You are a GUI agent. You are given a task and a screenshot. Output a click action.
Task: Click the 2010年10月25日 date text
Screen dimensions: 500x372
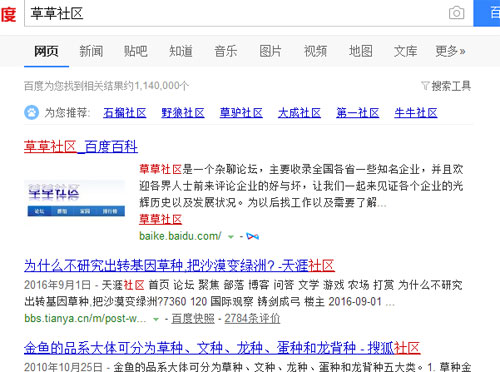[63, 367]
